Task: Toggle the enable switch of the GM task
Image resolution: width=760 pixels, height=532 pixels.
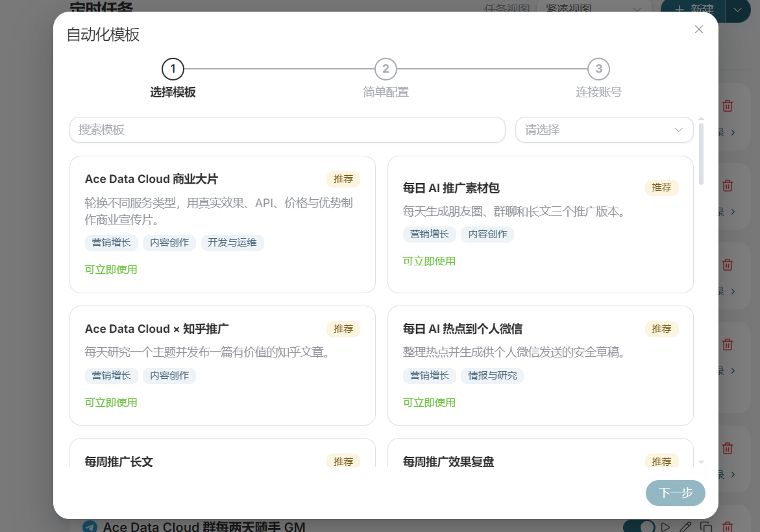Action: [639, 526]
